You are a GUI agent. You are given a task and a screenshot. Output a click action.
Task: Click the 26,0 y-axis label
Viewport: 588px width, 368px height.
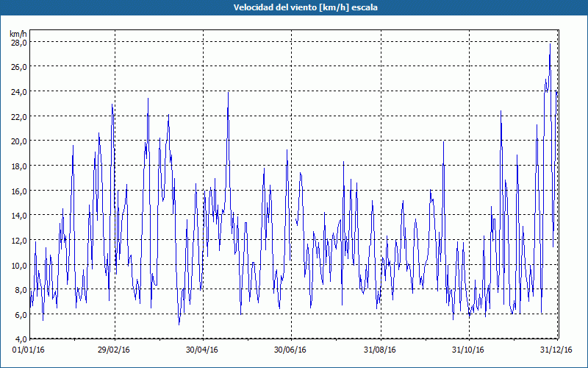[18, 67]
